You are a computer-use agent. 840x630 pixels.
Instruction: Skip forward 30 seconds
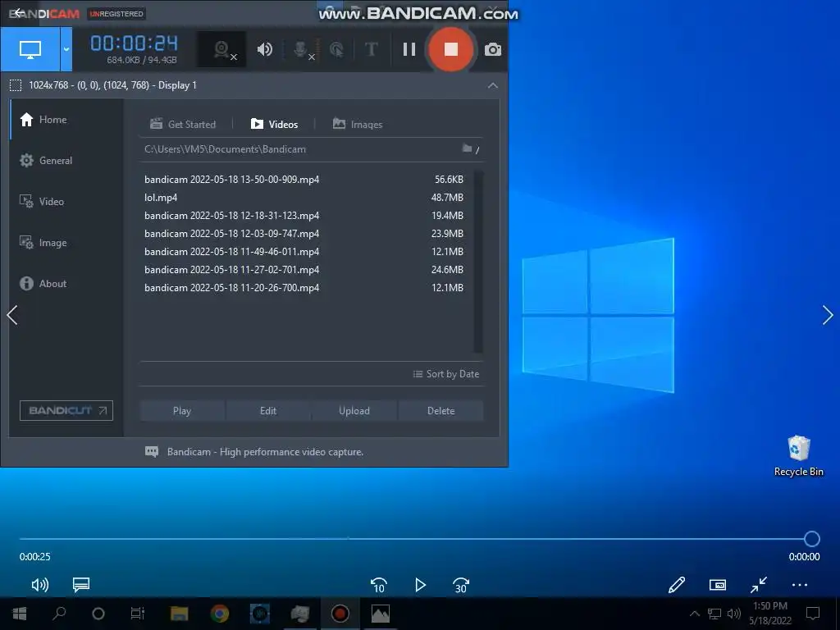[x=461, y=585]
